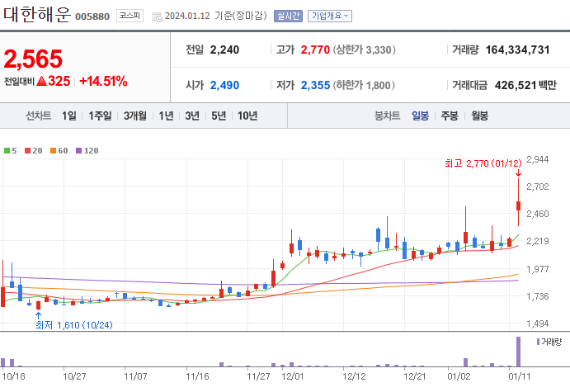Click the 코스피 market badge
This screenshot has width=570, height=392.
point(130,16)
